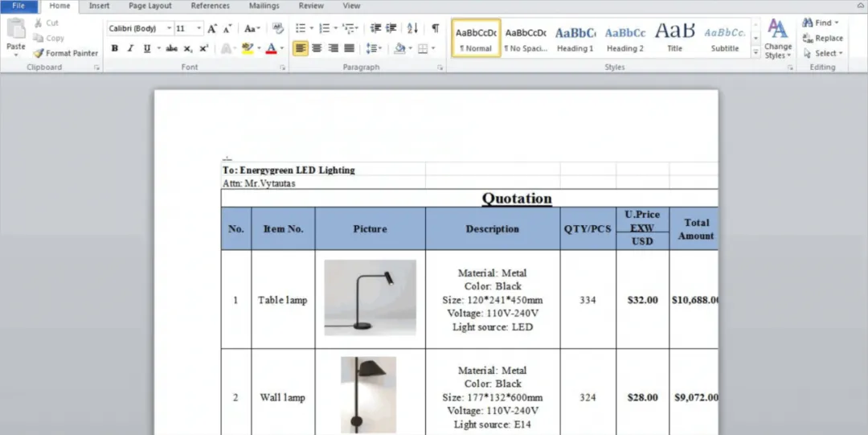The image size is (868, 435).
Task: Click the Subscript icon
Action: click(187, 48)
